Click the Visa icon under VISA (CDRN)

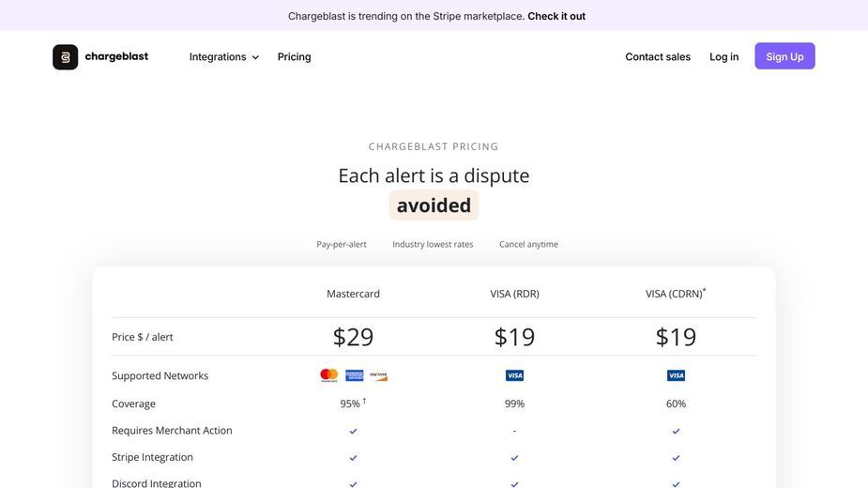676,375
